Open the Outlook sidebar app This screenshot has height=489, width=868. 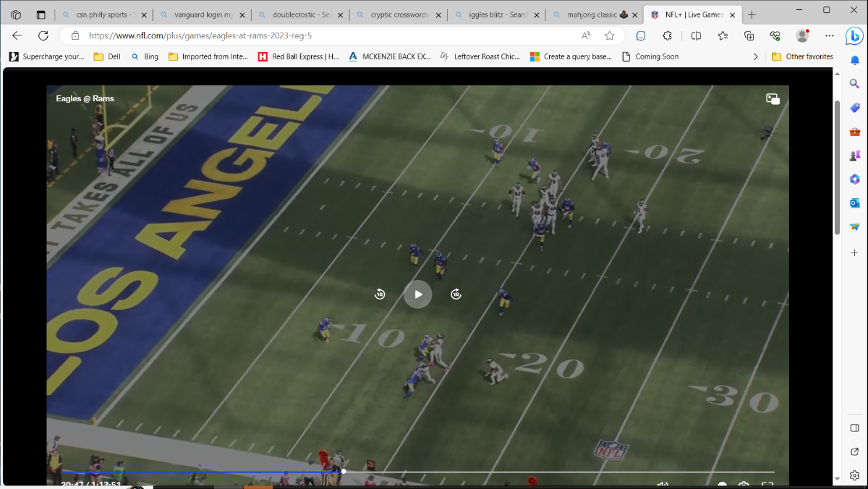[854, 203]
